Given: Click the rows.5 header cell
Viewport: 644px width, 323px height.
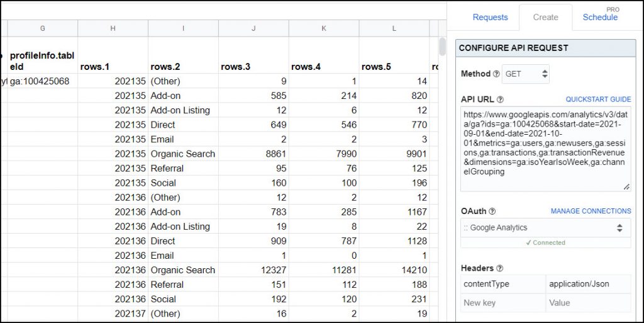Looking at the screenshot, I should [394, 55].
